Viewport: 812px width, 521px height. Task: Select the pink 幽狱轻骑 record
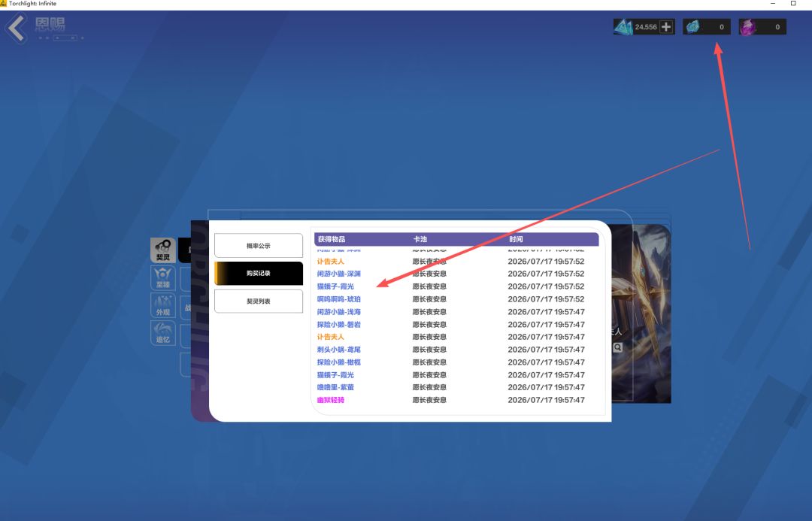330,400
